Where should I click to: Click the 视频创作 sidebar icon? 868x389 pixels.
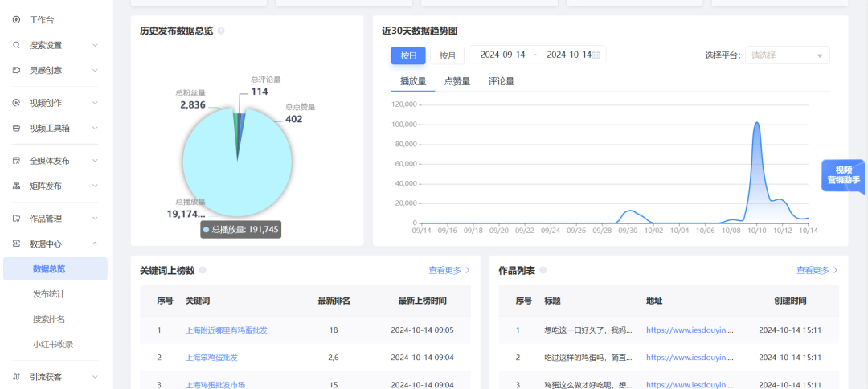point(16,103)
